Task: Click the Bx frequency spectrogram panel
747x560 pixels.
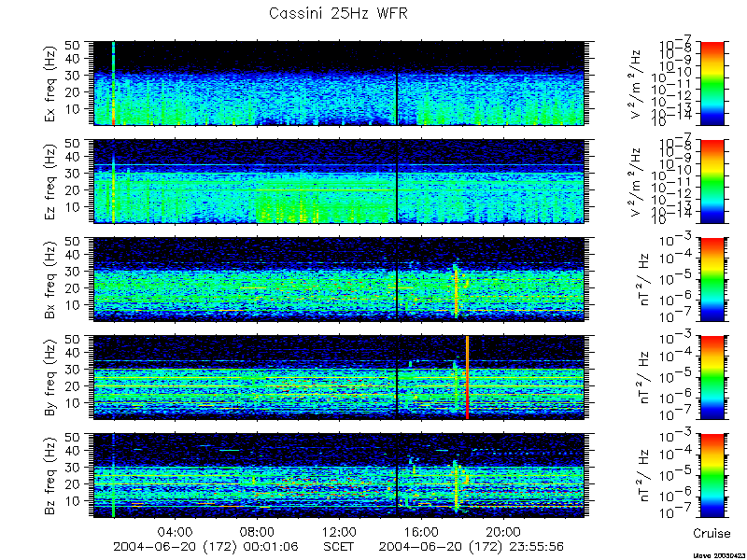Action: click(x=339, y=279)
